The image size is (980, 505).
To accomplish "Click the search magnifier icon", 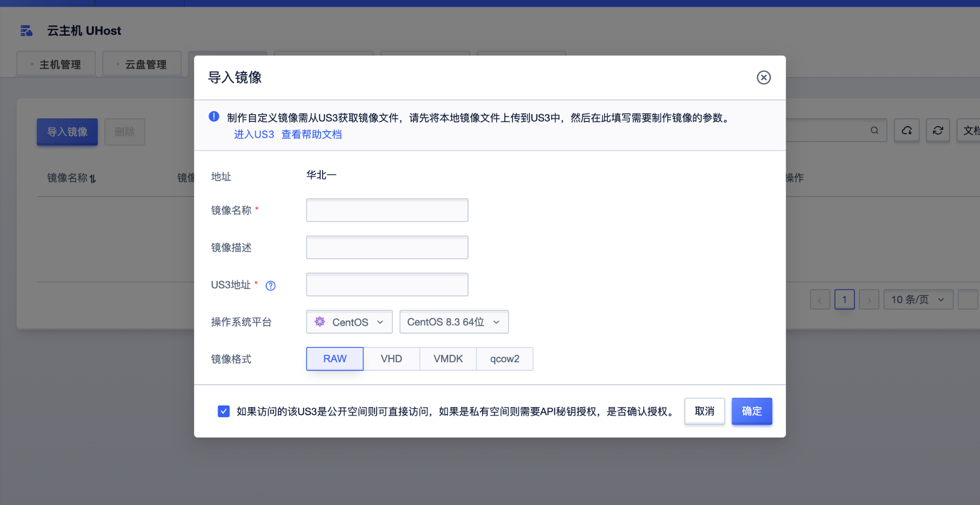I will coord(874,131).
